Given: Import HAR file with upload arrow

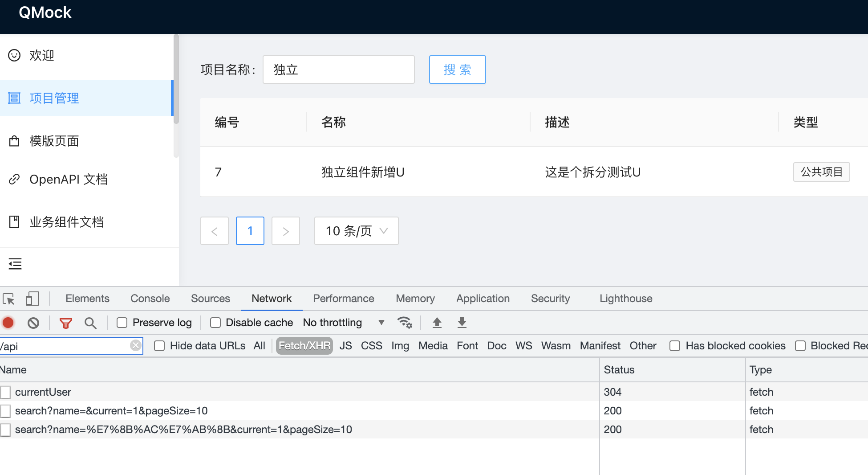Looking at the screenshot, I should point(437,322).
